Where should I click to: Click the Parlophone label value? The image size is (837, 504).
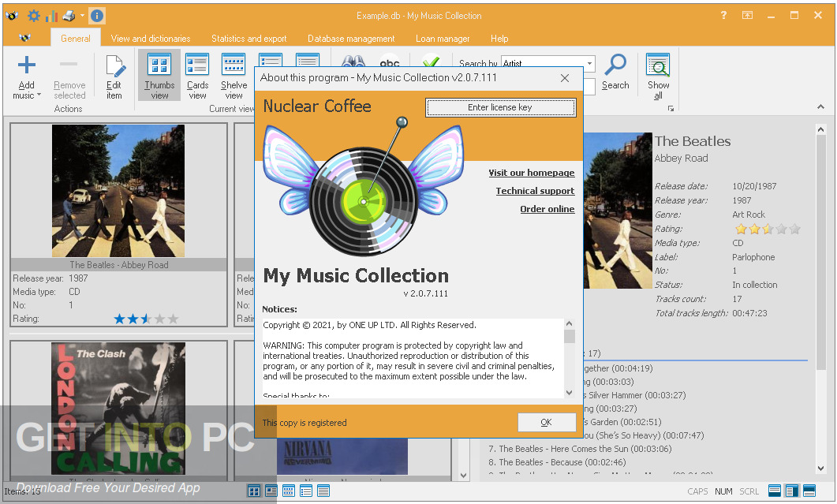tap(753, 257)
